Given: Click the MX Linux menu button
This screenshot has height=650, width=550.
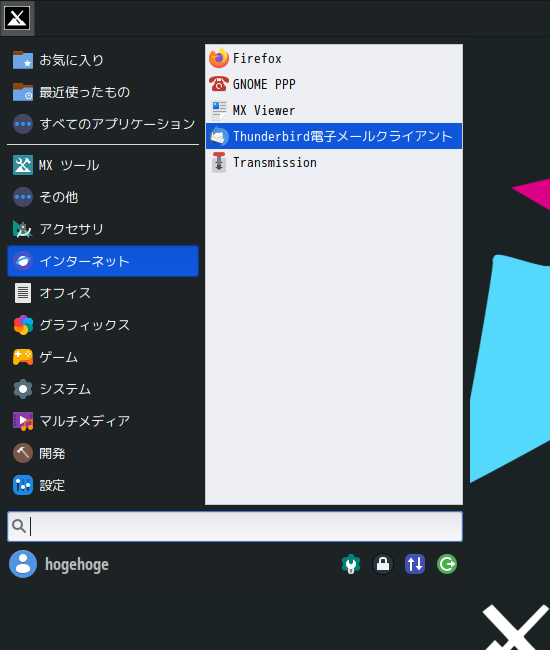Looking at the screenshot, I should pos(17,18).
